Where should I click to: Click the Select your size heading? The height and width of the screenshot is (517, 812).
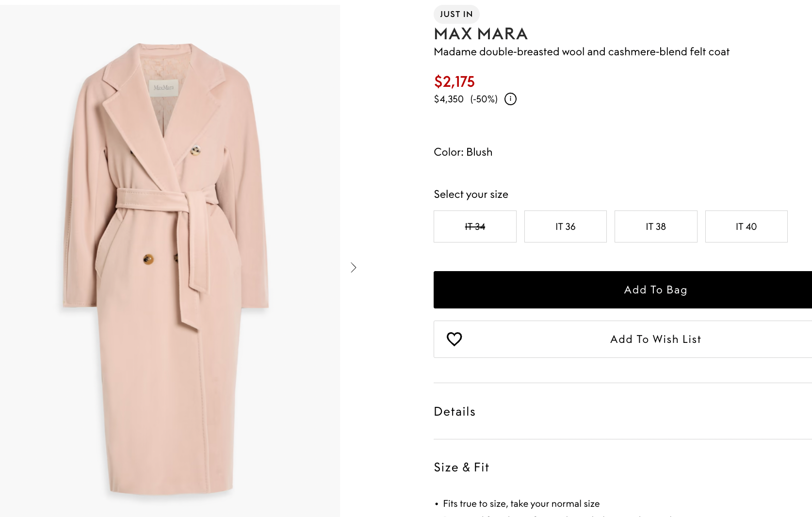(471, 194)
